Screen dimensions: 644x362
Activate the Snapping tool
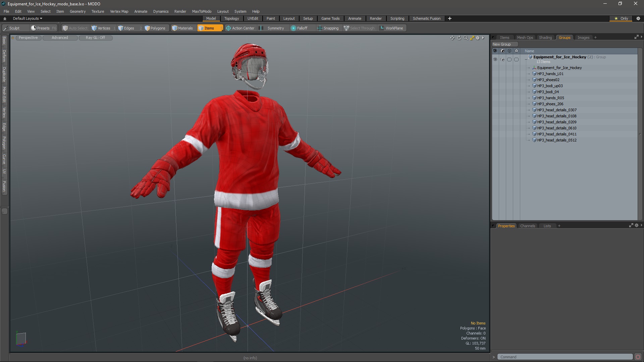pos(328,28)
